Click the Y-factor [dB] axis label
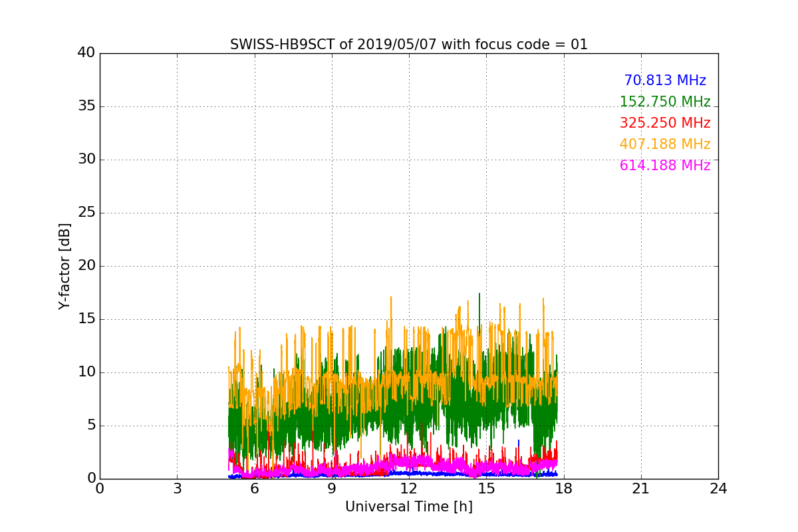Image resolution: width=798 pixels, height=532 pixels. 65,266
